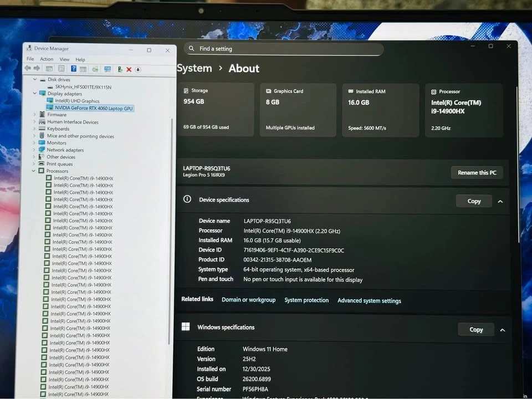
Task: Open the View menu in Device Manager
Action: pos(64,59)
